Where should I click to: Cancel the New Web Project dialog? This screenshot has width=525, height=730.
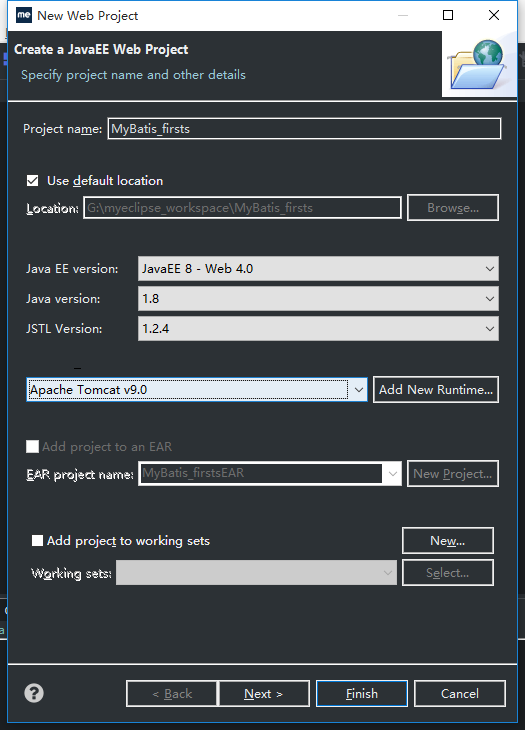click(x=460, y=694)
